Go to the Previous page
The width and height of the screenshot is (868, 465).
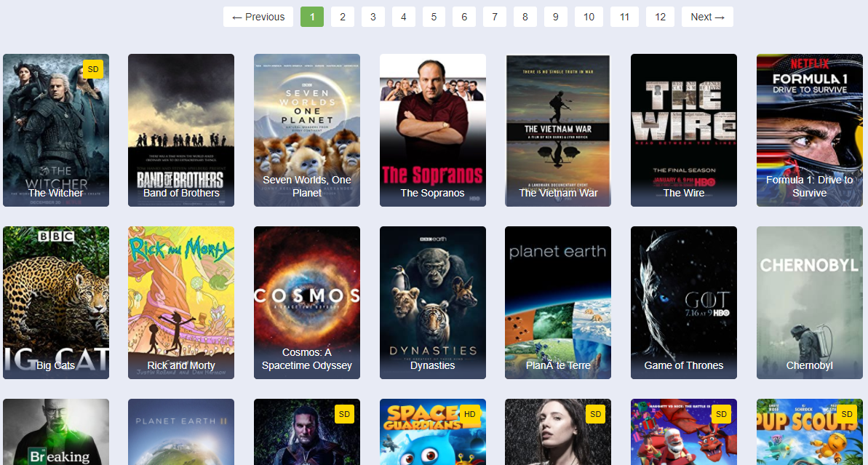coord(258,17)
